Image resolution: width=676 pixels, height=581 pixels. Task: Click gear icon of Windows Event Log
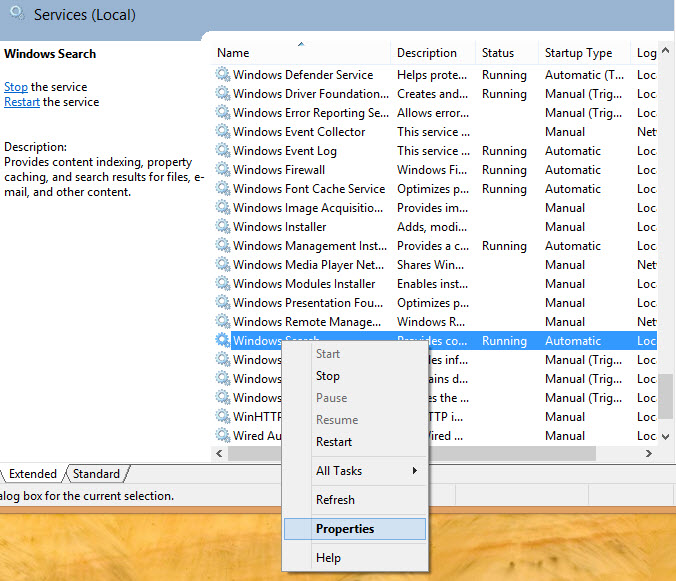tap(223, 150)
